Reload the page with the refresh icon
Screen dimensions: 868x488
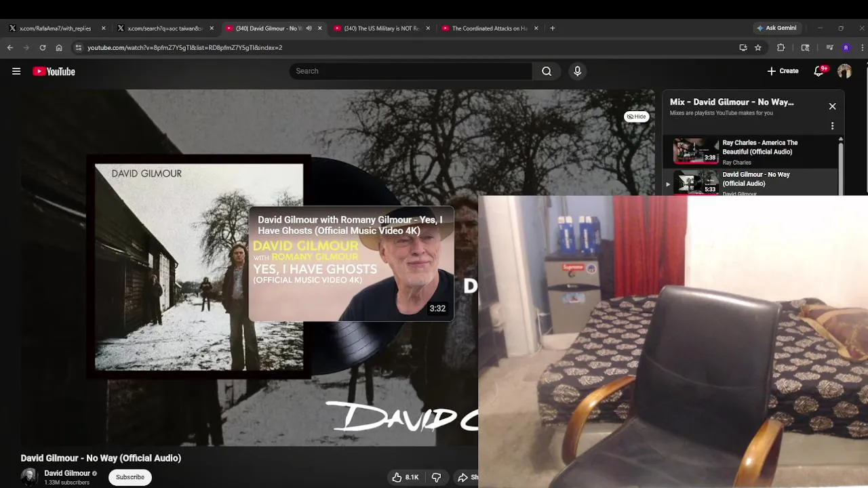click(42, 47)
